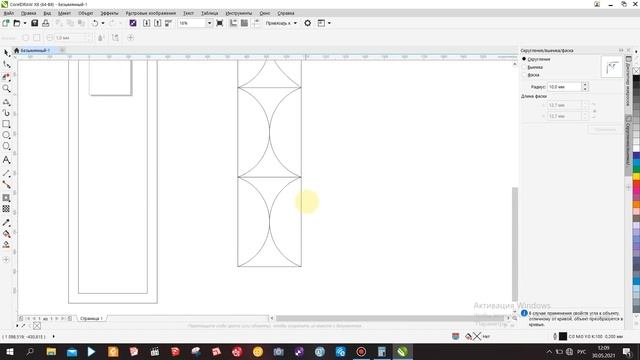Select the Smart Fill tool
The width and height of the screenshot is (640, 360).
point(7,245)
